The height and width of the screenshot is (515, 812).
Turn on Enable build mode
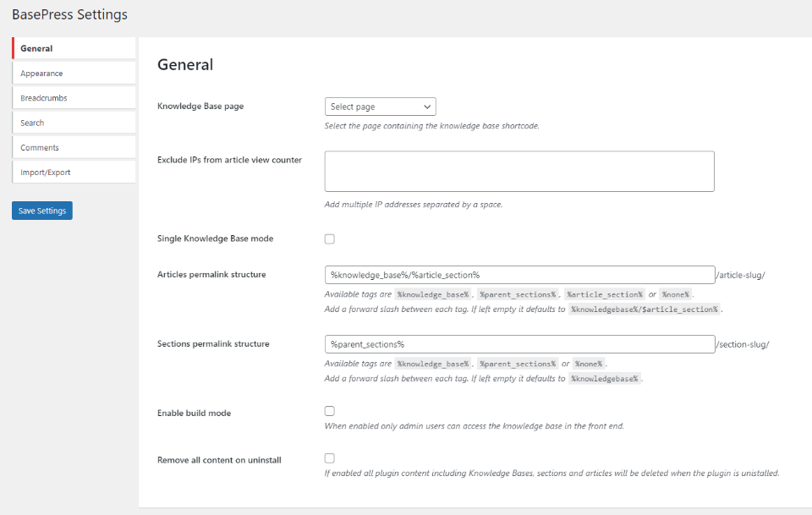[329, 411]
